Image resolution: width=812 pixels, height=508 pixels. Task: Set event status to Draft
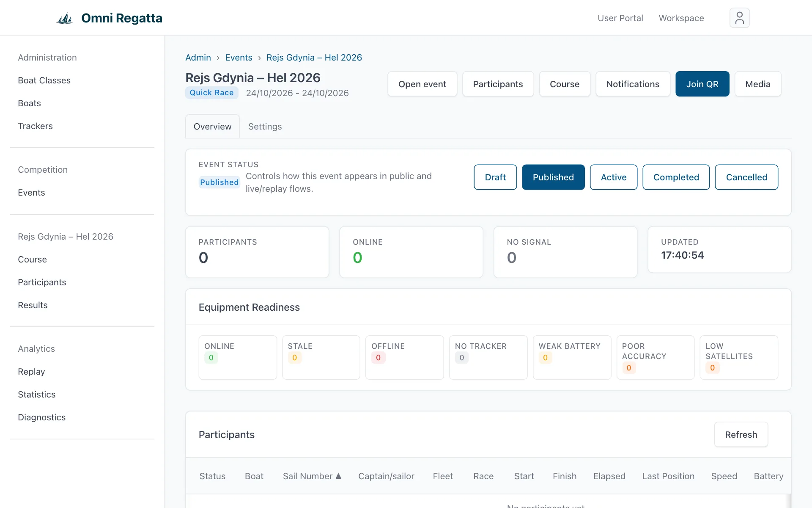pos(495,177)
